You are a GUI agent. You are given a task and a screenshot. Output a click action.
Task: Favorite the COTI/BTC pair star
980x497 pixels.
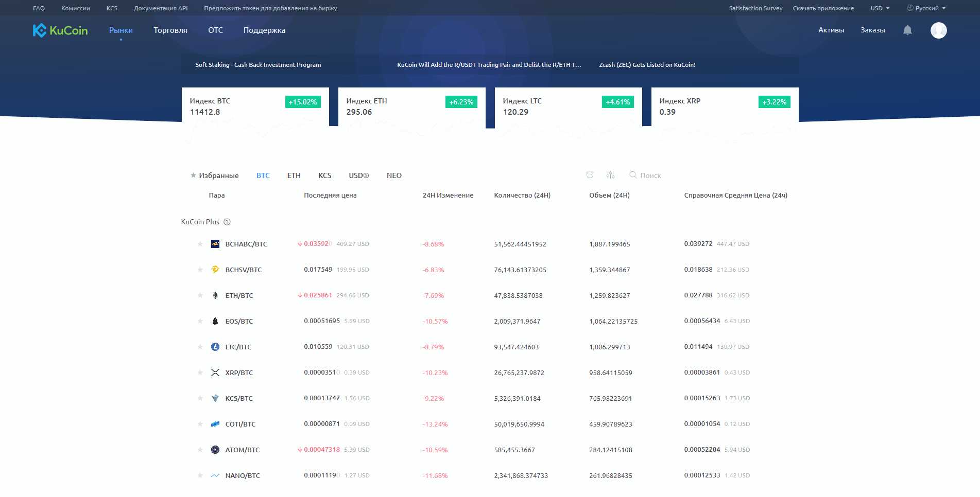(200, 424)
